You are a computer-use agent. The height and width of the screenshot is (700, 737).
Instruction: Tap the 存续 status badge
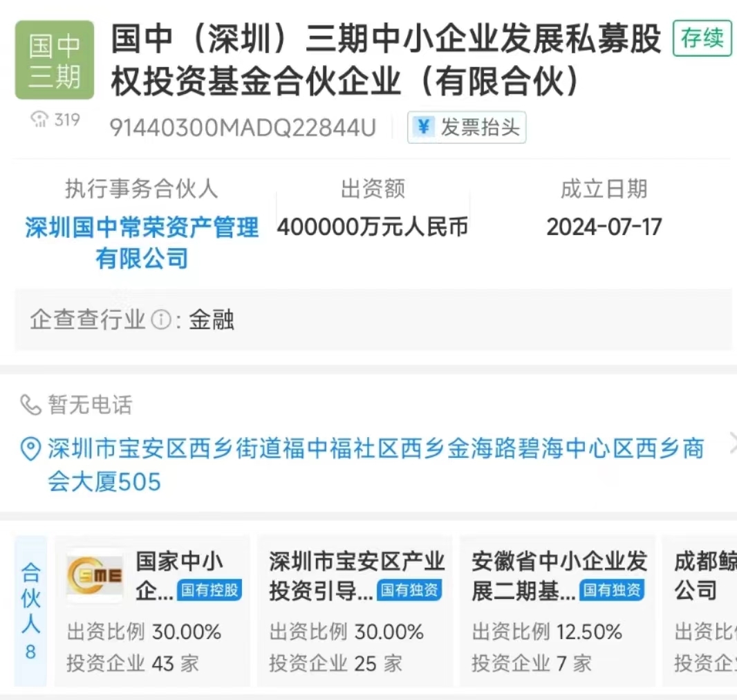click(702, 39)
